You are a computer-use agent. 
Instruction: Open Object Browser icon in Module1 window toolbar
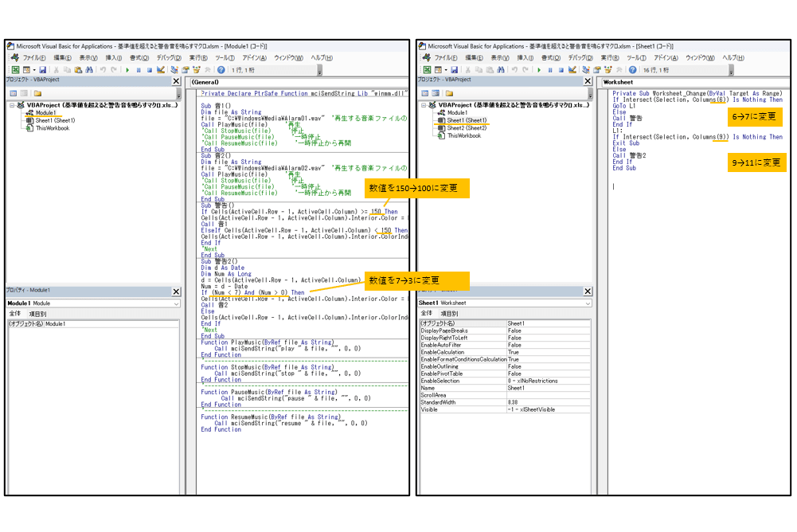pyautogui.click(x=196, y=69)
